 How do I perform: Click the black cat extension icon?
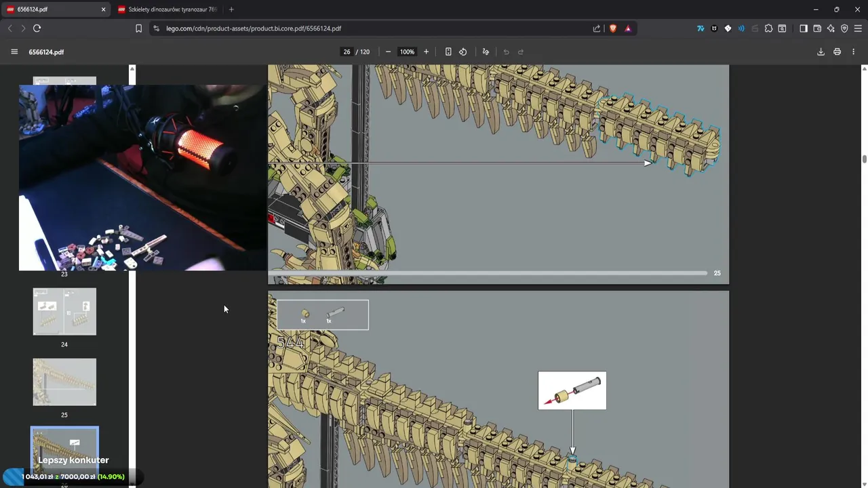coord(714,28)
